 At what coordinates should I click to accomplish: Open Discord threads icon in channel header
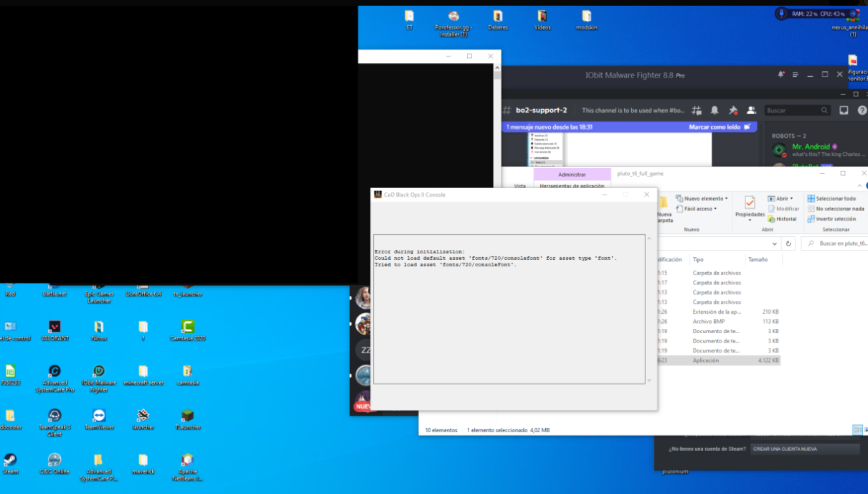click(697, 111)
